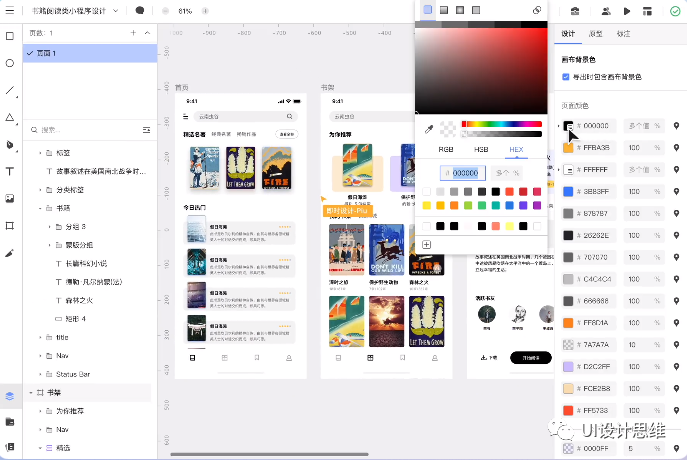Expand the Status Bar layer group

[40, 374]
